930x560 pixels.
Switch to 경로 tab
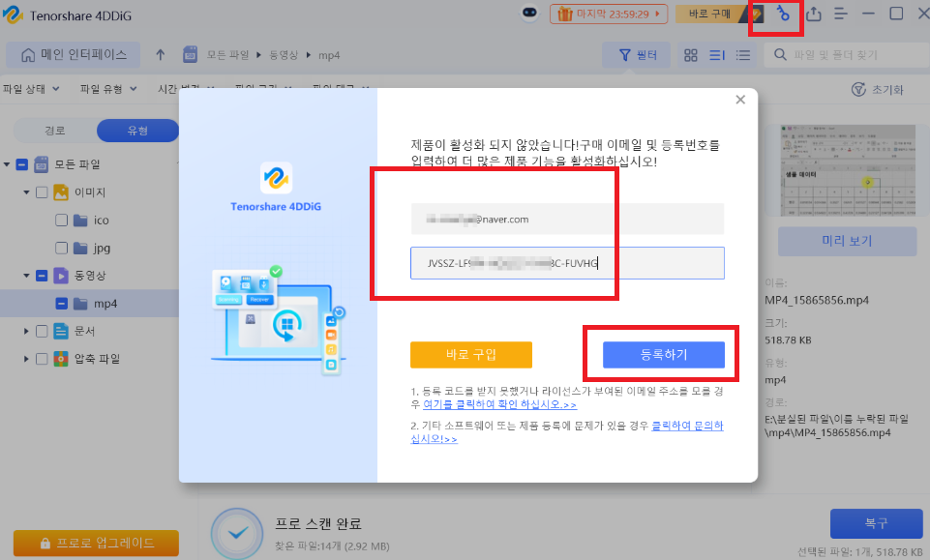[x=54, y=131]
